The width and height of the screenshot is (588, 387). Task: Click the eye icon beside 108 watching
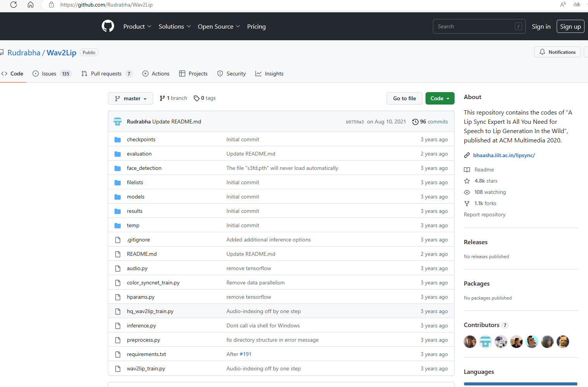[x=467, y=192]
